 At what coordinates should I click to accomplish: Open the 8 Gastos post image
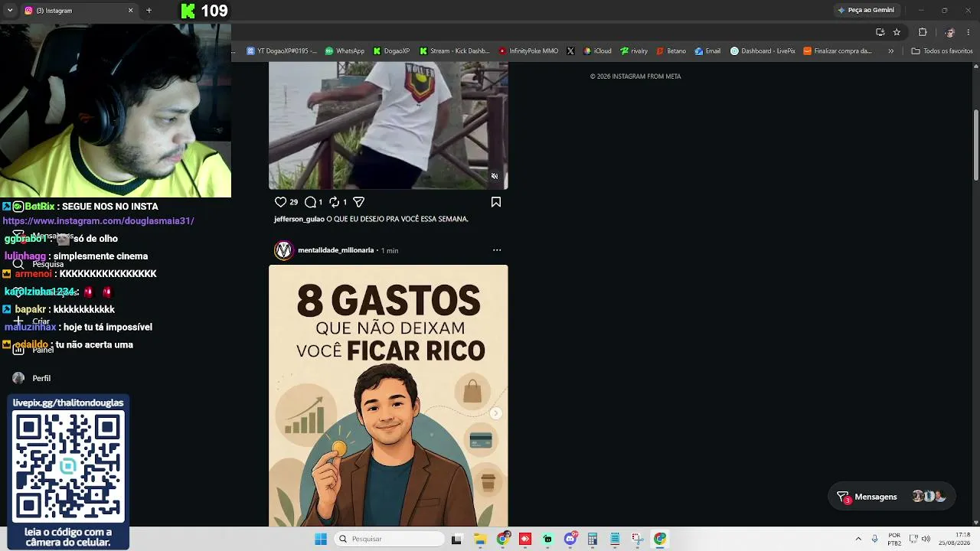click(x=388, y=396)
